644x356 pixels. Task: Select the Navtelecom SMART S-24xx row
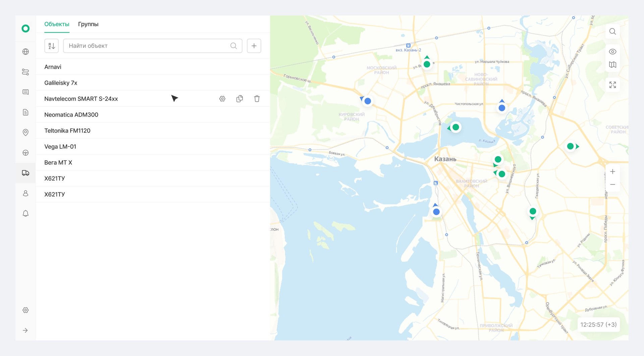pyautogui.click(x=153, y=99)
